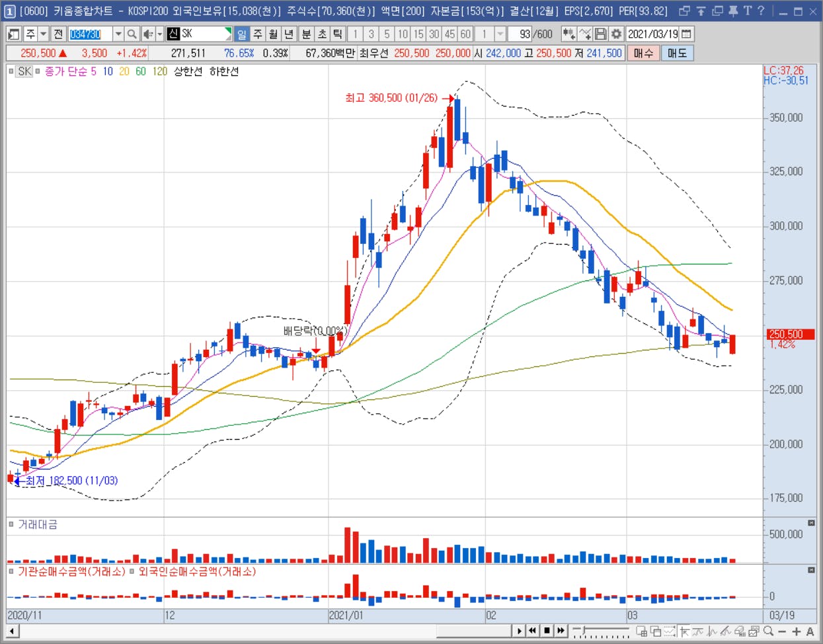
Task: Open the chart settings gear icon
Action: tap(616, 34)
